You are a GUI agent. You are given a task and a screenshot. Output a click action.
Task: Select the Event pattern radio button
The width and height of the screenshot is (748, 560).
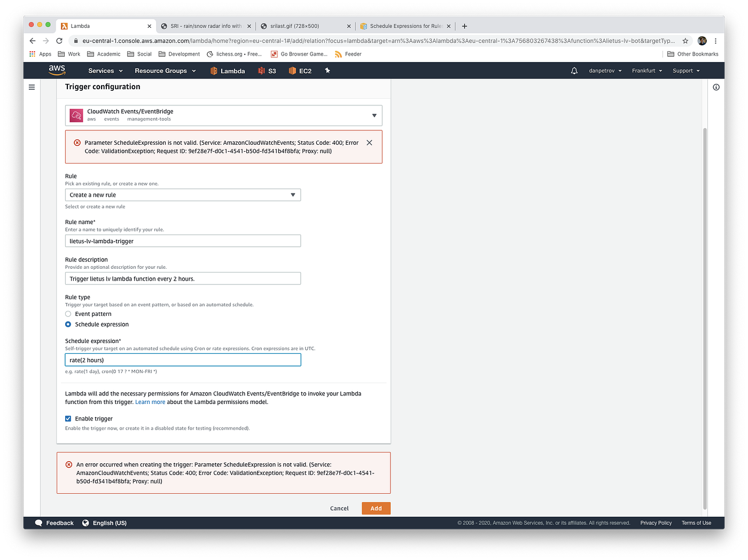point(68,314)
